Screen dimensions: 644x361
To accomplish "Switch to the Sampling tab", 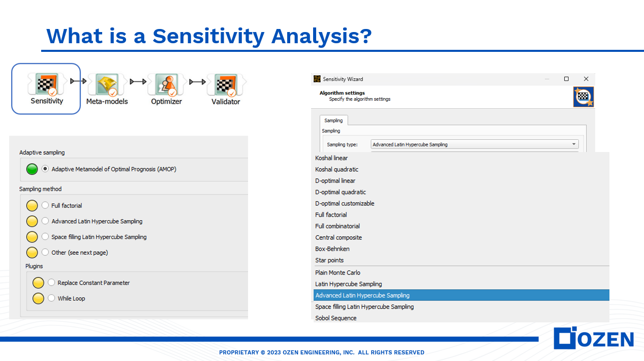I will [333, 120].
